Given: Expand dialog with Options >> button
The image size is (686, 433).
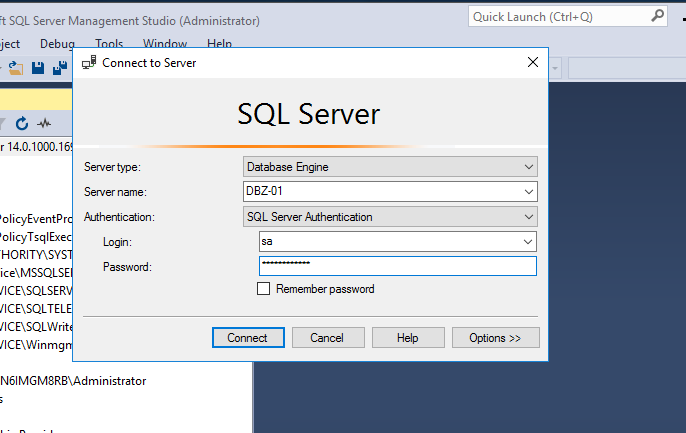Looking at the screenshot, I should coord(496,338).
